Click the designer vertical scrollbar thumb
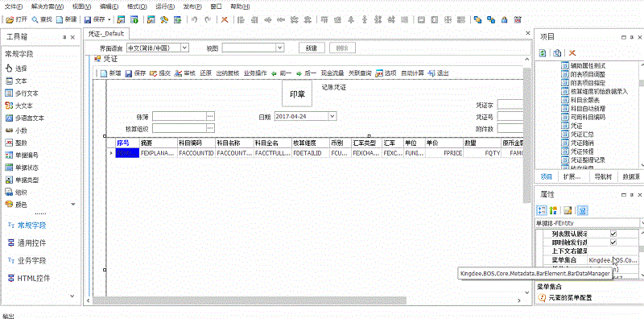The height and width of the screenshot is (319, 644). [x=527, y=135]
